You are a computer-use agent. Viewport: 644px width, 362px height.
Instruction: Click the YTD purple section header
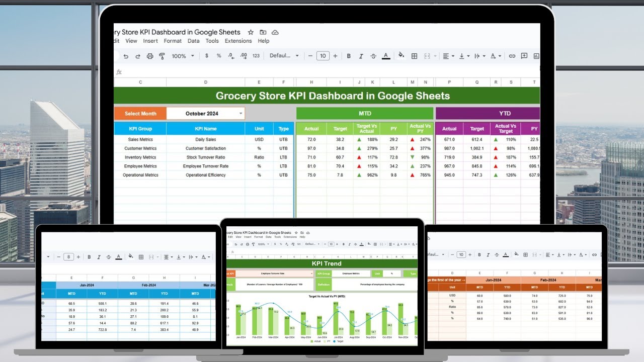click(488, 114)
